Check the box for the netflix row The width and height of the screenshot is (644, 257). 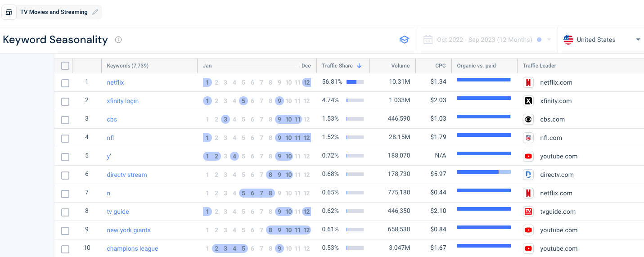point(65,83)
